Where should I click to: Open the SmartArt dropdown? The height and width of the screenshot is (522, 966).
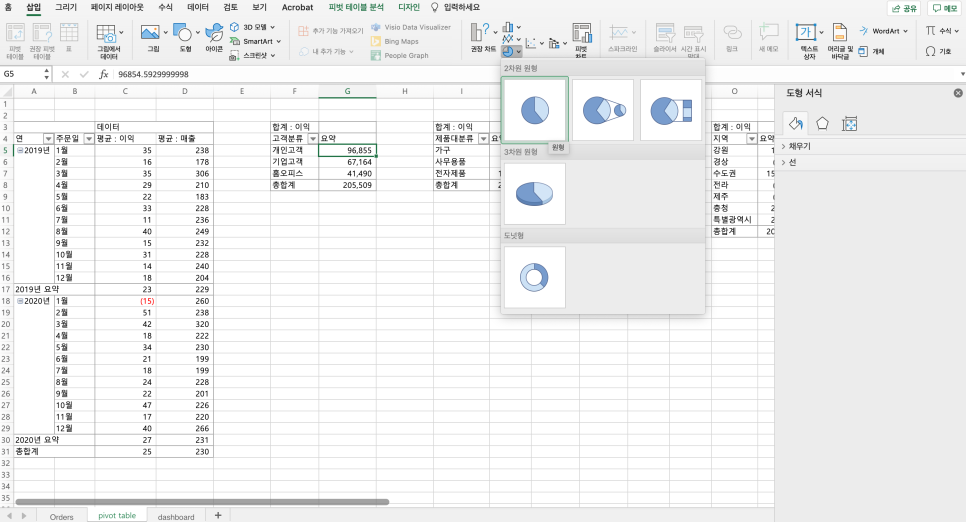(255, 41)
